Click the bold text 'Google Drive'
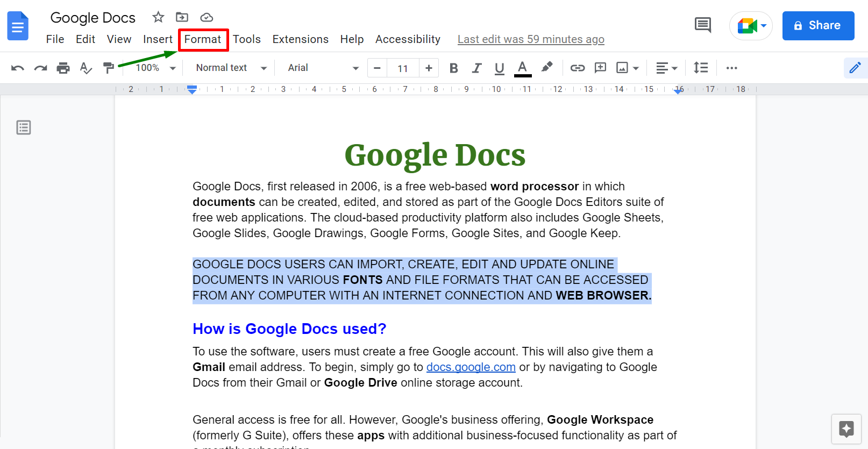868x449 pixels. pos(361,383)
